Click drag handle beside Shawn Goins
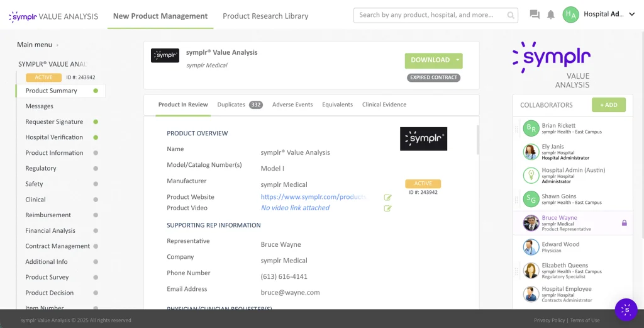 pyautogui.click(x=517, y=200)
